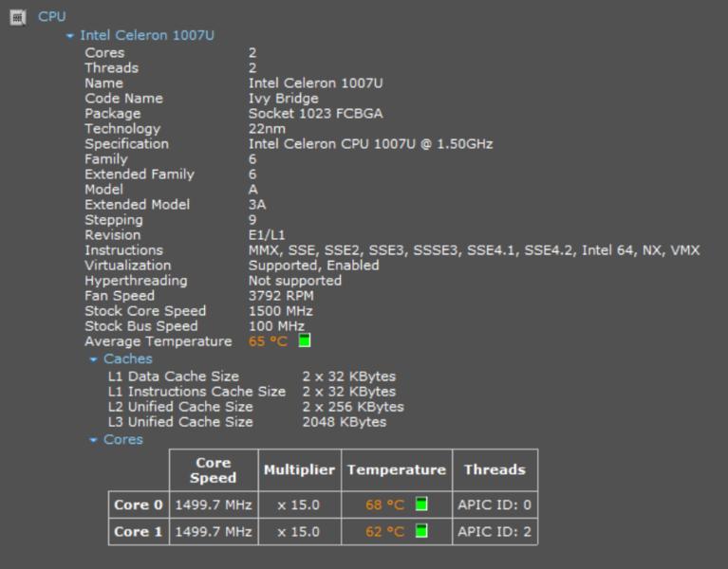Click the Core Speed column header
728x569 pixels.
214,470
